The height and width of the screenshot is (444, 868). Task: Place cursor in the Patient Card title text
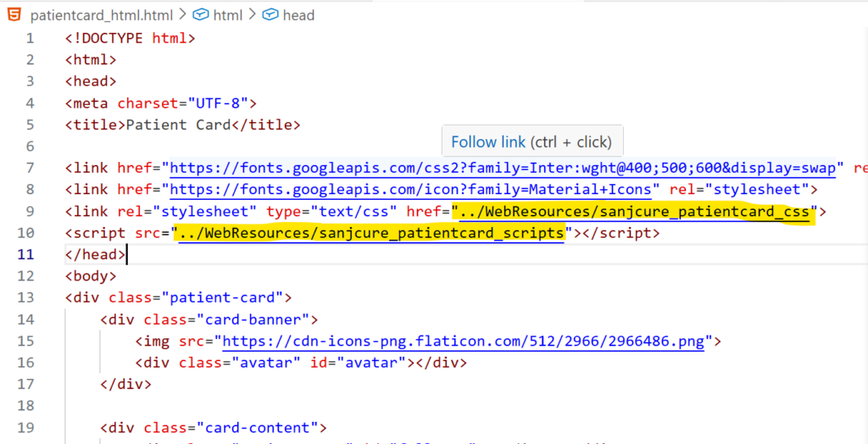point(178,125)
